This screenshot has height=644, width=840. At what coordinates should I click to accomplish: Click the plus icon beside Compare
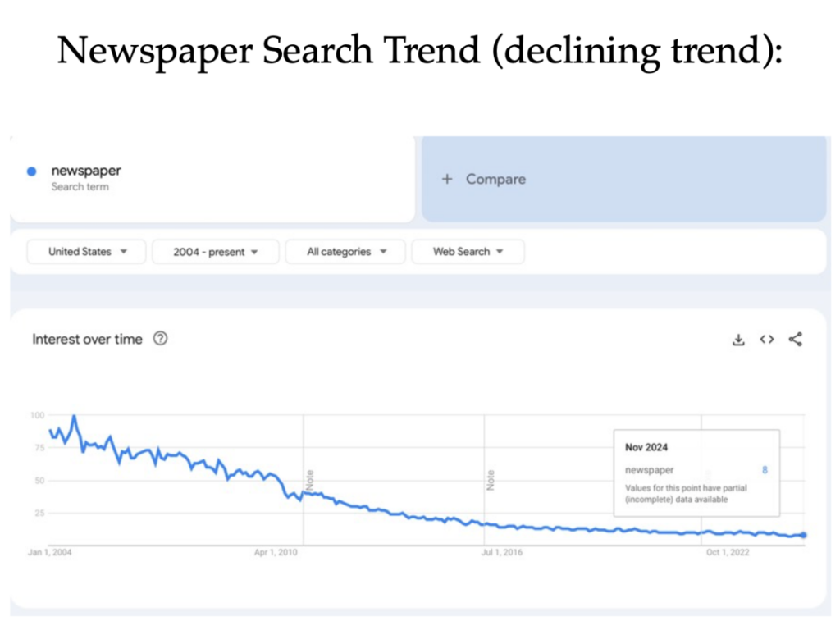pyautogui.click(x=447, y=179)
